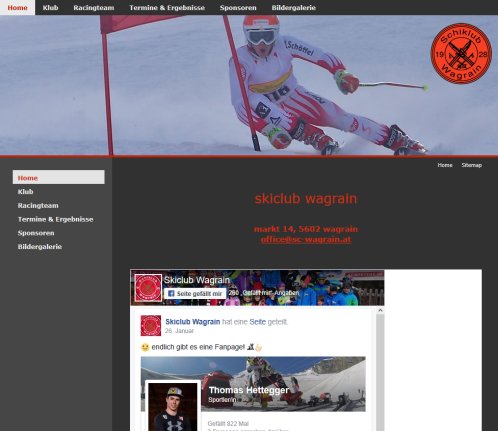Open Termine & Ergebnisse in top menu
This screenshot has height=431, width=498.
[167, 7]
